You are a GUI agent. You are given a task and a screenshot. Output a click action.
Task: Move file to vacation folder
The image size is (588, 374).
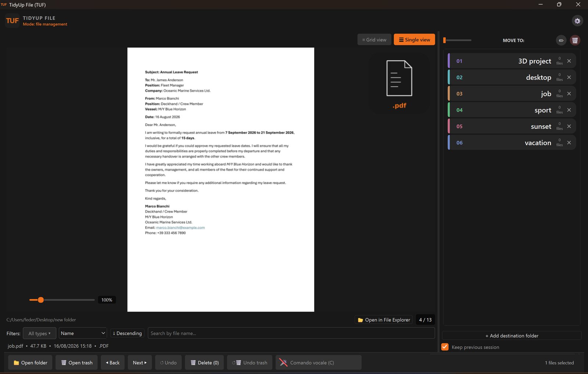coord(512,143)
